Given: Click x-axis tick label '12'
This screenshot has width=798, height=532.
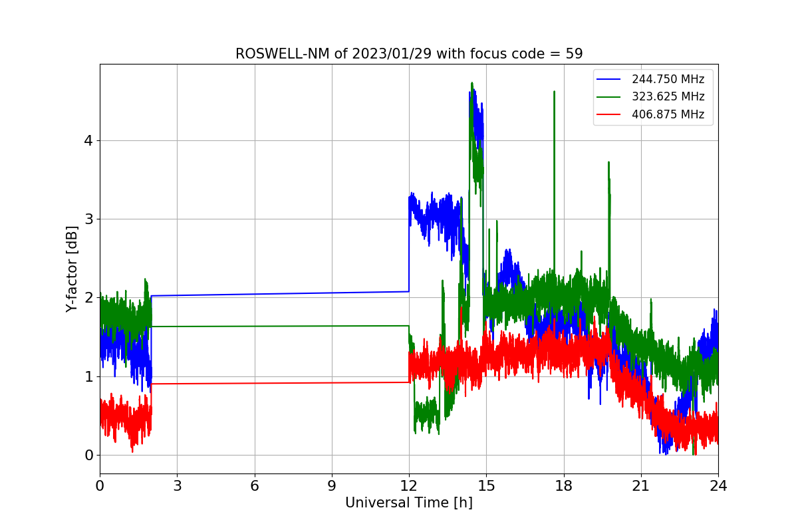Looking at the screenshot, I should pos(409,485).
